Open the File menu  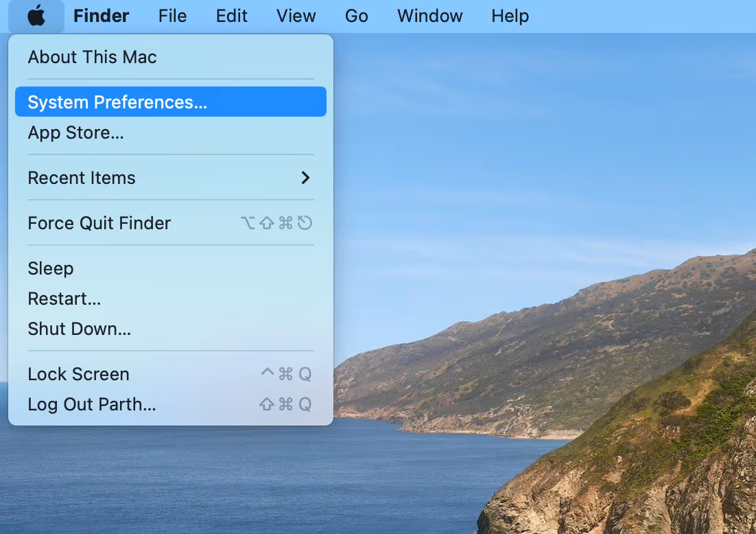pos(172,16)
